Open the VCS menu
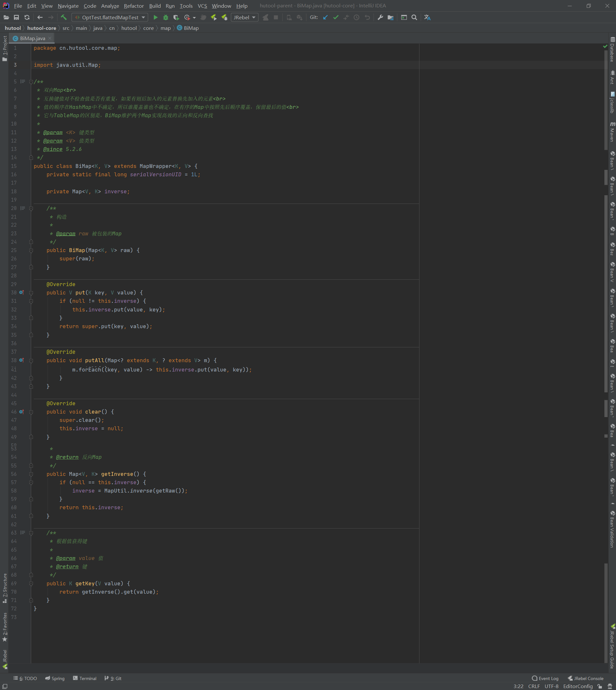The image size is (616, 690). (x=202, y=6)
